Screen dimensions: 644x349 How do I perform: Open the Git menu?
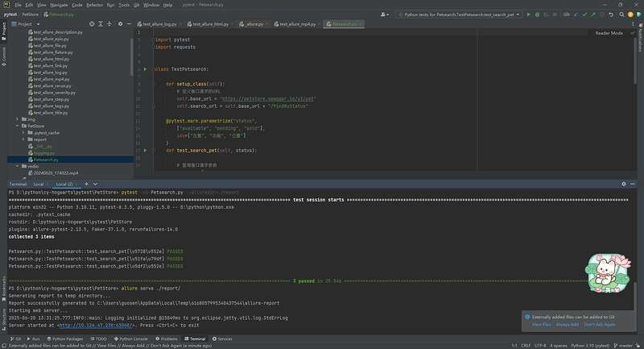pos(136,5)
